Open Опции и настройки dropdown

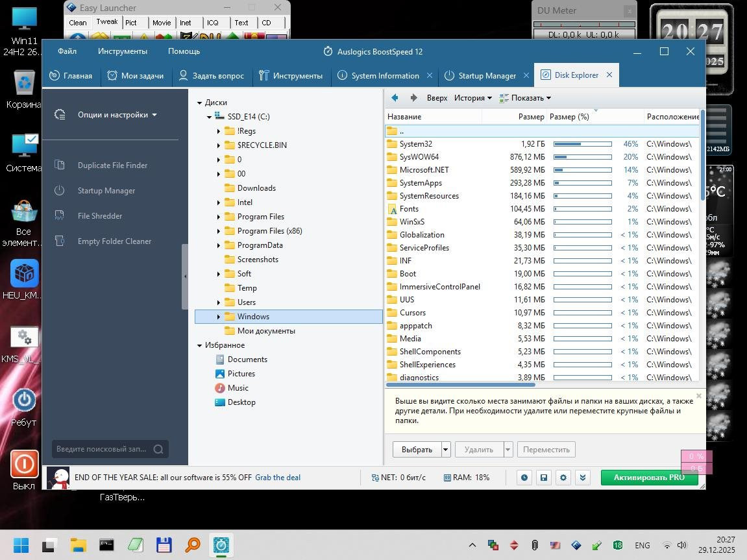pyautogui.click(x=117, y=115)
